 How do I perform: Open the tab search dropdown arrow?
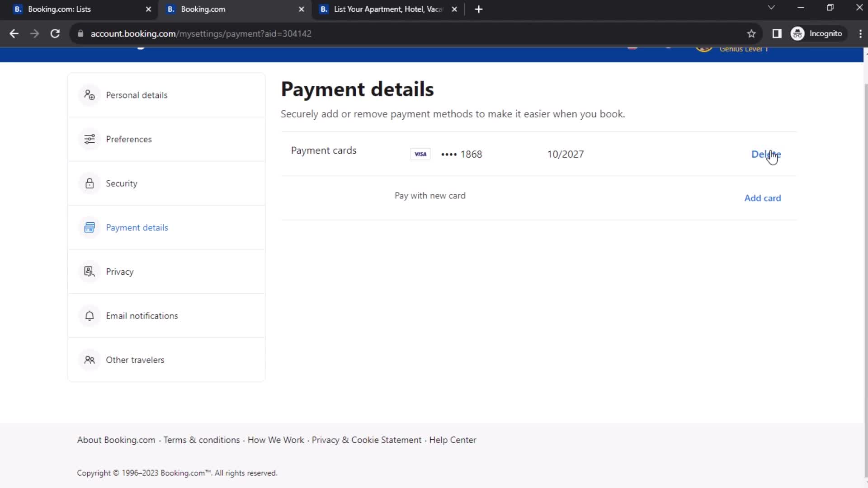click(x=771, y=8)
